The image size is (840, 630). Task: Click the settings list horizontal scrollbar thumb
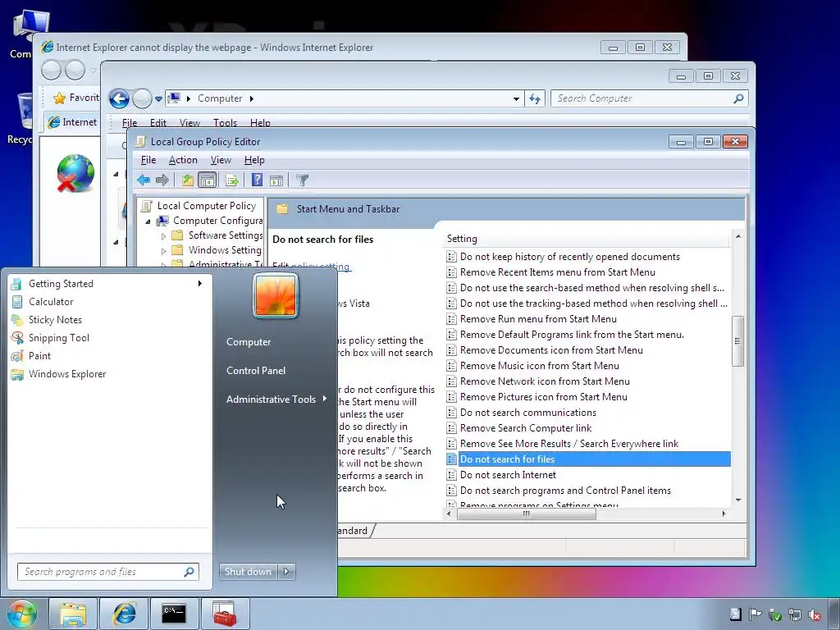click(x=527, y=514)
